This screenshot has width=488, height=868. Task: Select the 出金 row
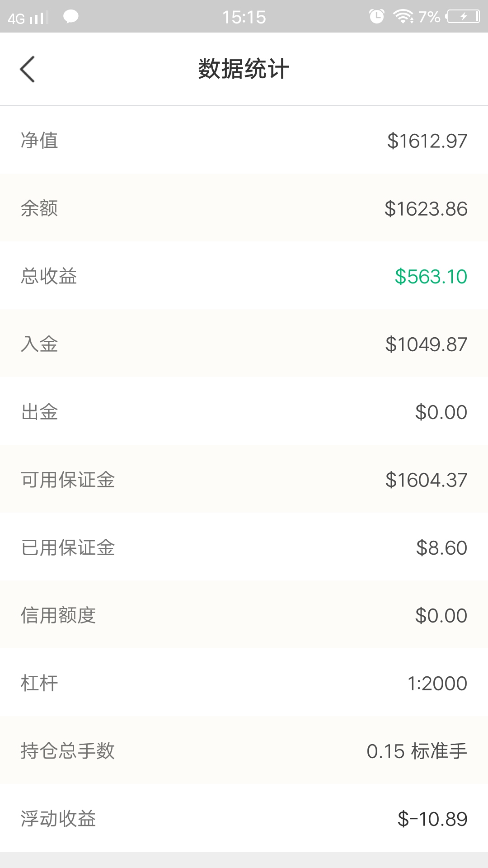coord(244,411)
